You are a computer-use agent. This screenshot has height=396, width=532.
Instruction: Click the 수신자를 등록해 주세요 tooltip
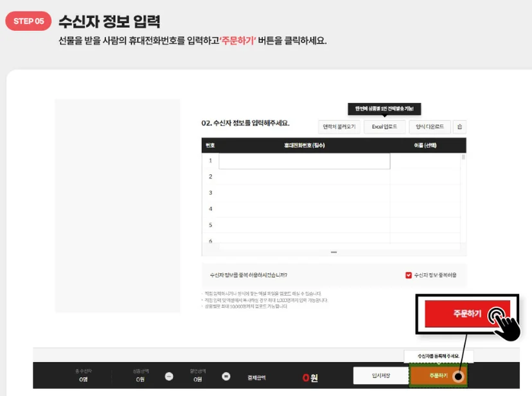438,356
